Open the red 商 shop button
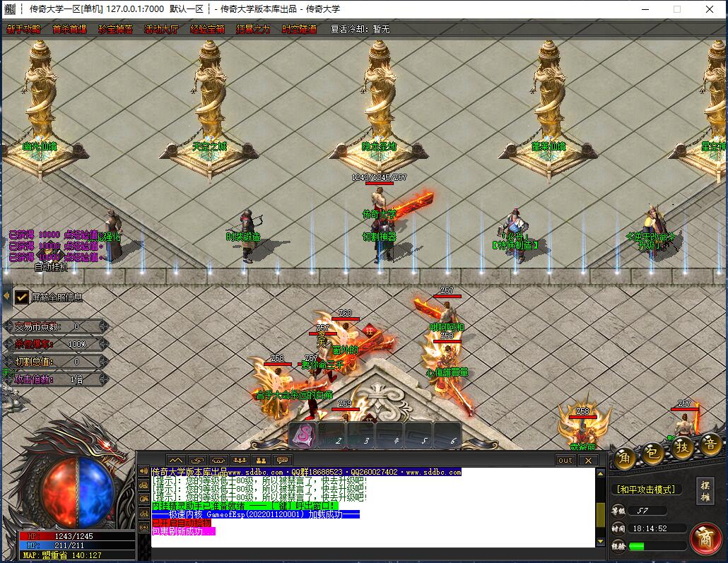This screenshot has width=728, height=563. point(706,539)
